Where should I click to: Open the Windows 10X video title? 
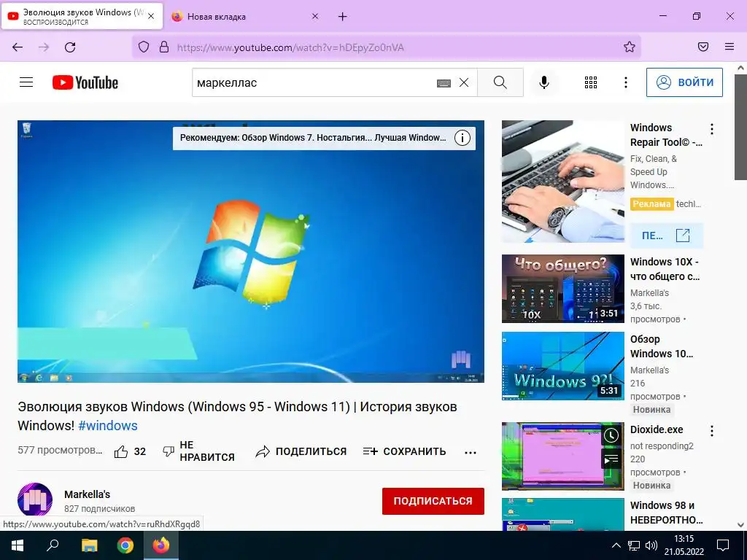point(665,269)
